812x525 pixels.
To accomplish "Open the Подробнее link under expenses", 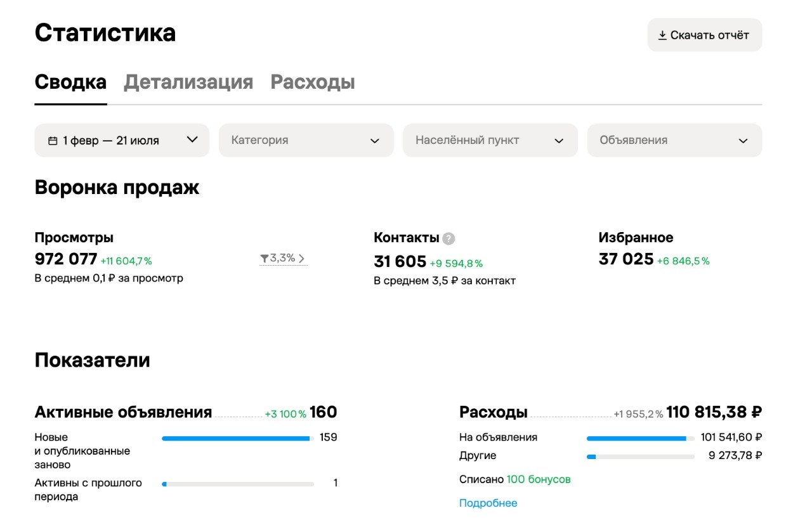I will (x=488, y=503).
